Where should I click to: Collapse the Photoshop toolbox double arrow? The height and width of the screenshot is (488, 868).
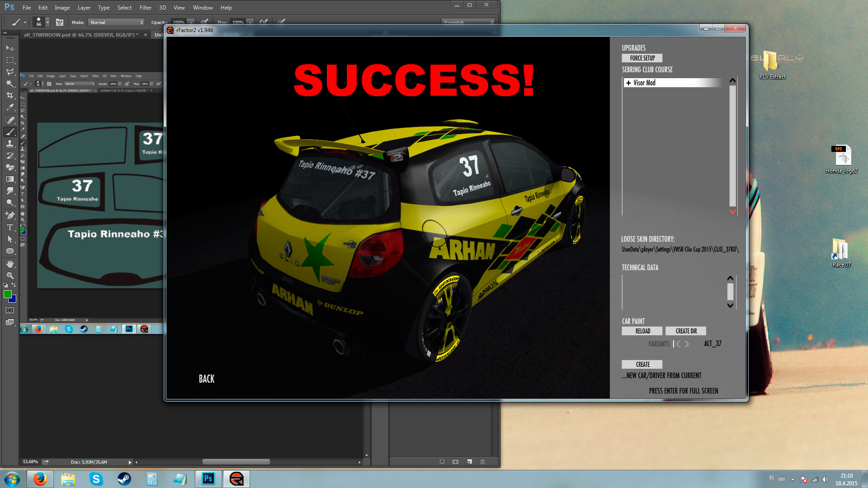(x=5, y=33)
